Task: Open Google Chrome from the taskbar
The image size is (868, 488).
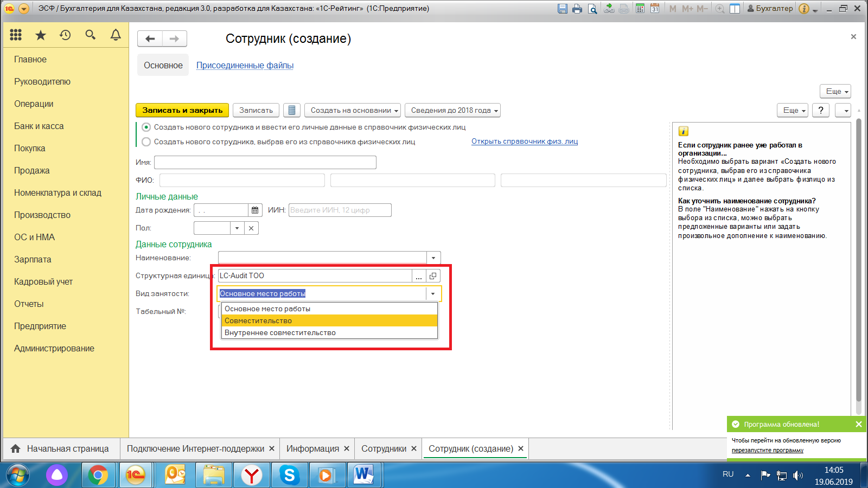Action: (98, 476)
